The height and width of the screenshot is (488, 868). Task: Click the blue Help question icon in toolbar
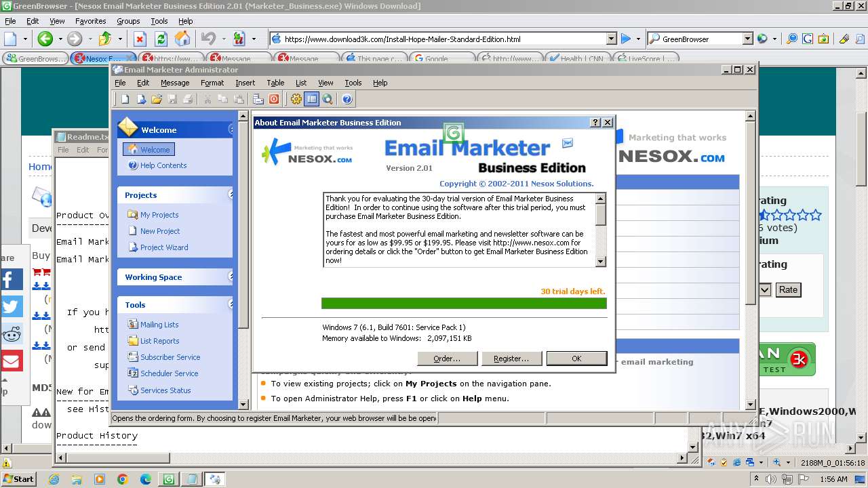[347, 99]
